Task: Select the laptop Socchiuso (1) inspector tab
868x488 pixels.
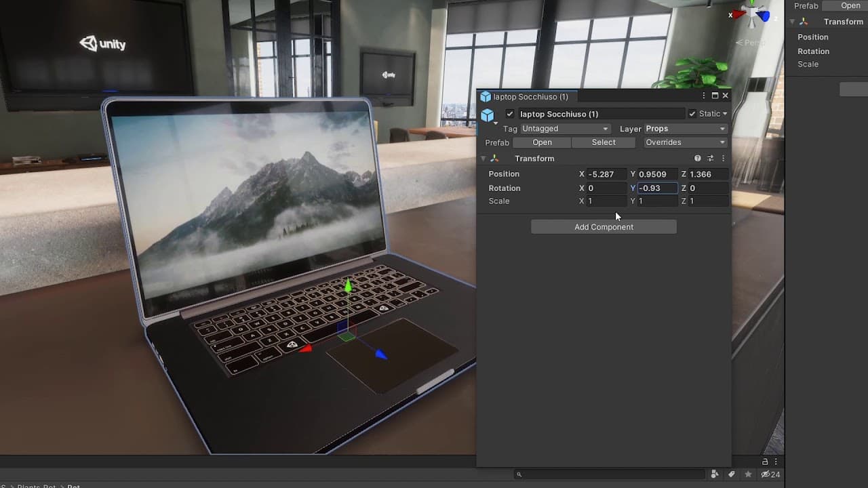Action: pyautogui.click(x=528, y=97)
